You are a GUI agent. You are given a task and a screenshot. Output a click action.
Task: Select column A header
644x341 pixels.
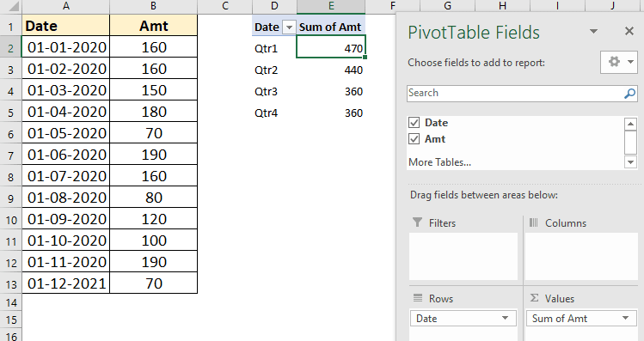point(65,6)
